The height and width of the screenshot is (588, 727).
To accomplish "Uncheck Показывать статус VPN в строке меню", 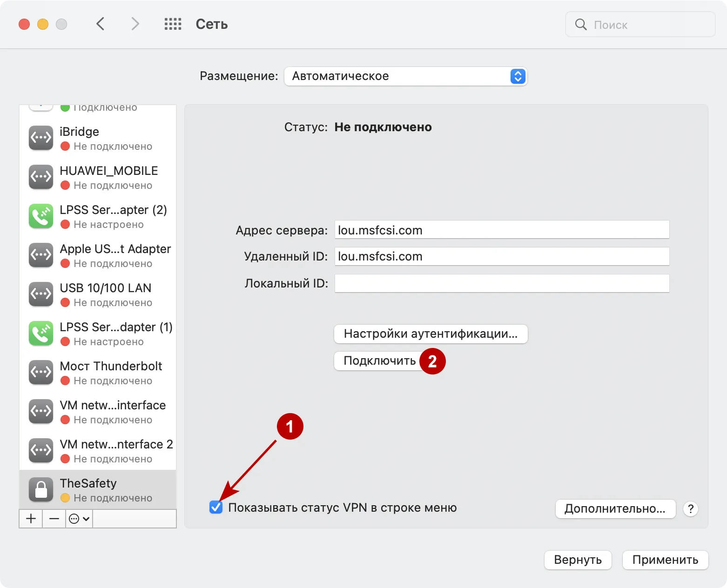I will [215, 508].
